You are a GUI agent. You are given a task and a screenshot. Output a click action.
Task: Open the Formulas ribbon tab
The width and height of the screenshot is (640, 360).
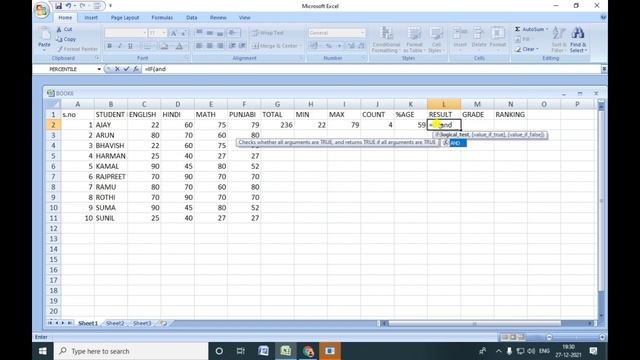162,18
